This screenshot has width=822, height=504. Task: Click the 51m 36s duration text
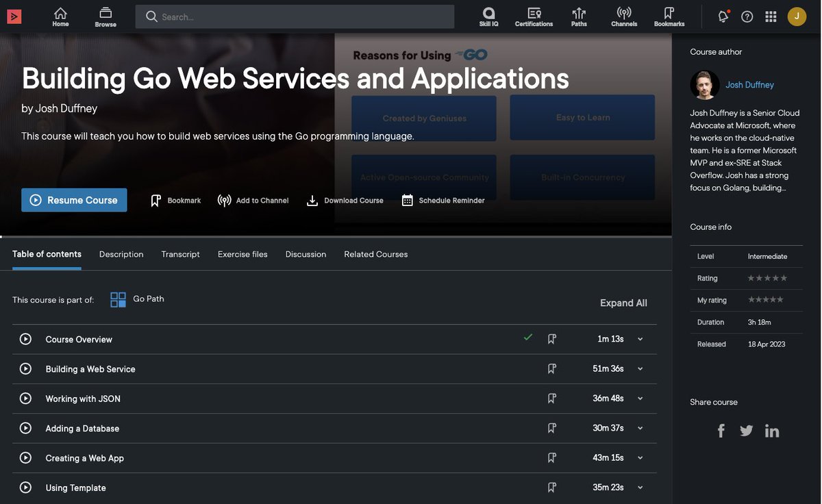(608, 368)
